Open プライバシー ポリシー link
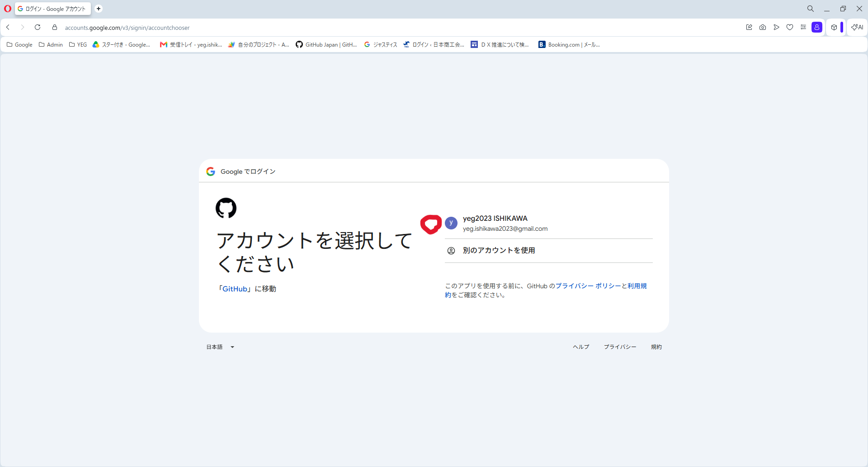Image resolution: width=868 pixels, height=467 pixels. tap(588, 286)
